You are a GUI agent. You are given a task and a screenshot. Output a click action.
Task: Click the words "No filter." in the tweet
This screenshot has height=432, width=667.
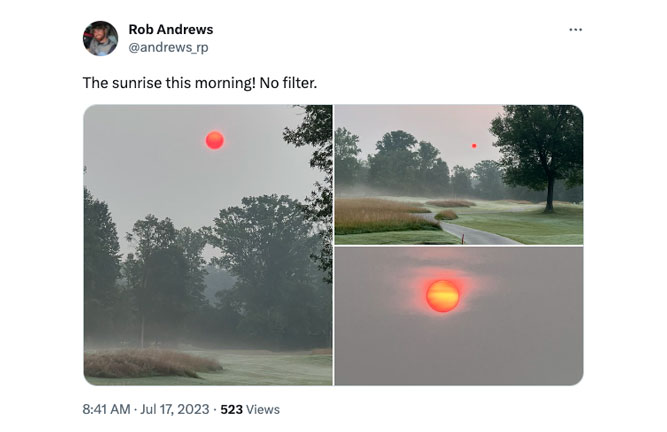point(288,82)
